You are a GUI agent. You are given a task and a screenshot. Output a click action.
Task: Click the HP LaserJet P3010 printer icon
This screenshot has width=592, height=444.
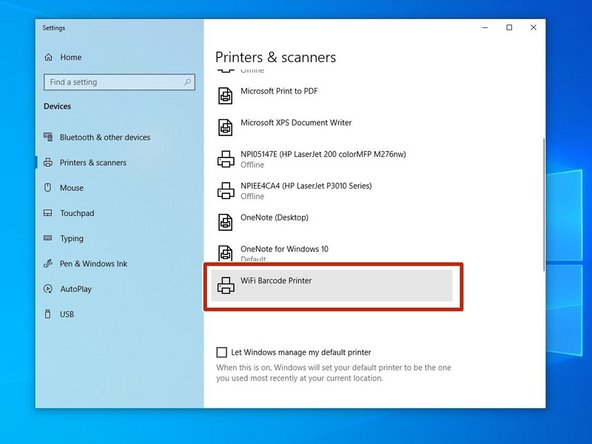click(x=226, y=191)
